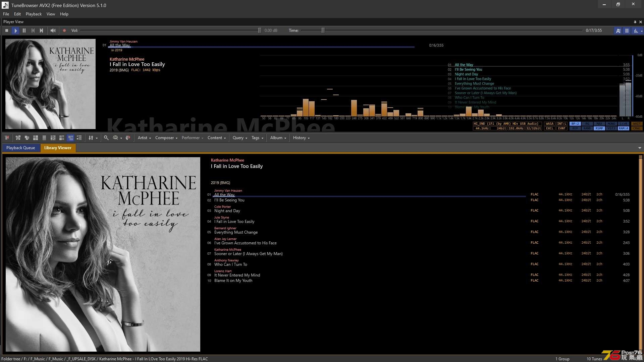Image resolution: width=644 pixels, height=362 pixels.
Task: Toggle the BP:2 status indicator
Action: [x=575, y=124]
